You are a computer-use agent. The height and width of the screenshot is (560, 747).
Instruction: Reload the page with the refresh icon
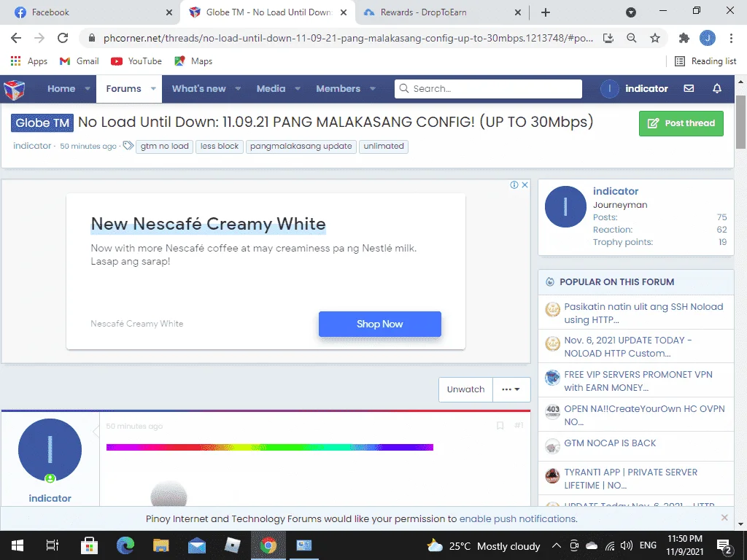63,38
